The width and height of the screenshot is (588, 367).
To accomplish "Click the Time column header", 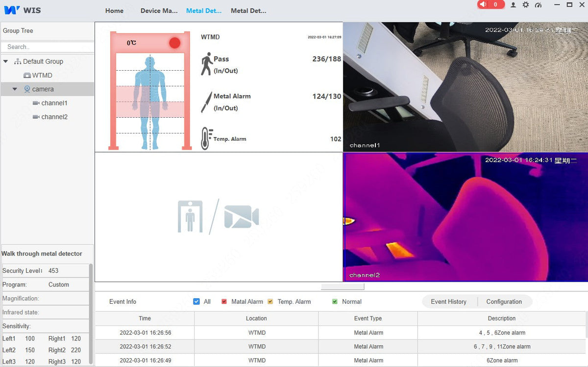I will pyautogui.click(x=145, y=318).
